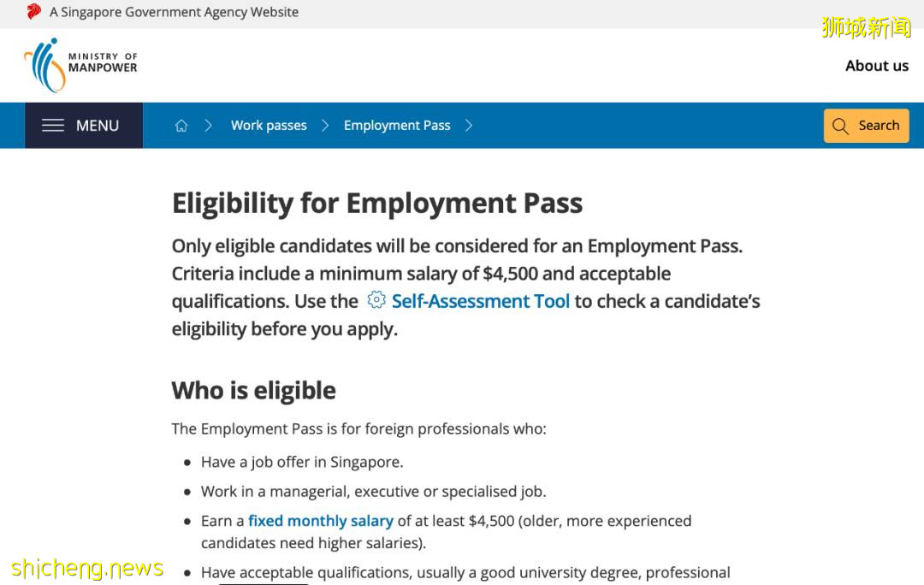Go to the home icon breadcrumb
924x585 pixels.
181,126
